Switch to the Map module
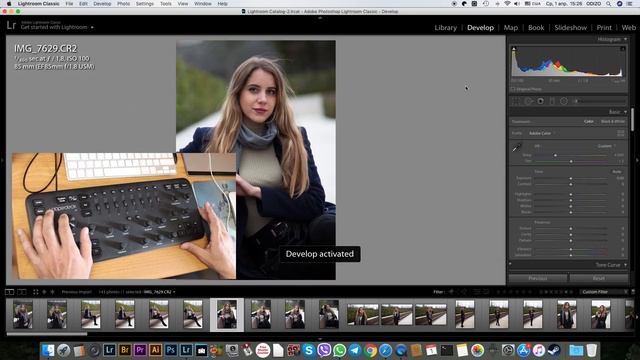The height and width of the screenshot is (360, 640). (x=511, y=28)
